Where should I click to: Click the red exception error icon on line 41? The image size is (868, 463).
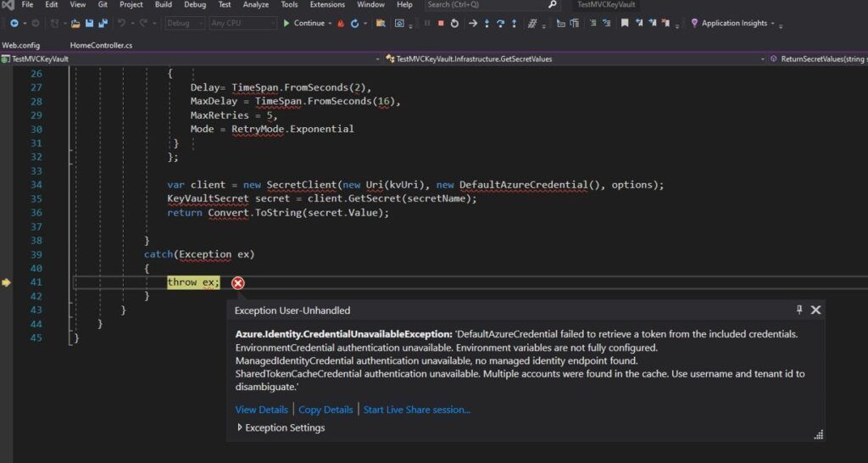coord(238,282)
